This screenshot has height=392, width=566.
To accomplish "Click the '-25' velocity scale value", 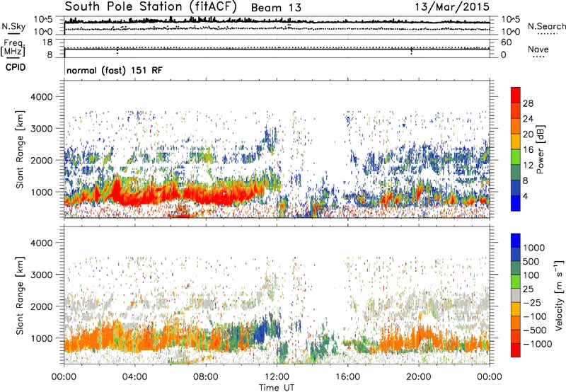I will (532, 303).
